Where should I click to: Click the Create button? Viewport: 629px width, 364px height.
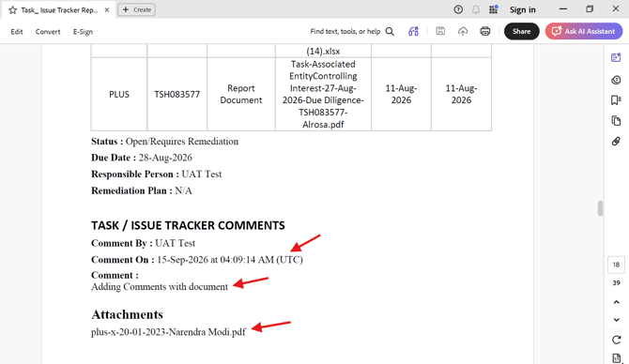(136, 9)
